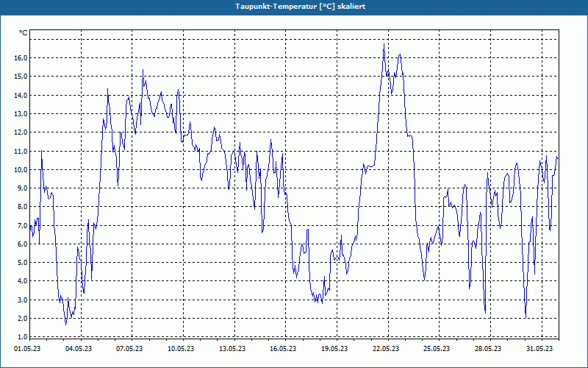588x368 pixels.
Task: Click the 25.05.23 date label
Action: tap(437, 349)
